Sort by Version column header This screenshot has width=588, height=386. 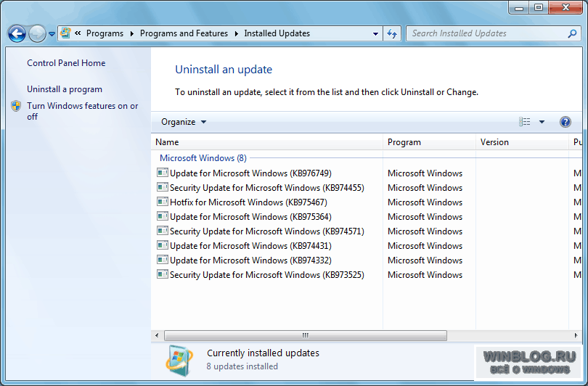(523, 142)
